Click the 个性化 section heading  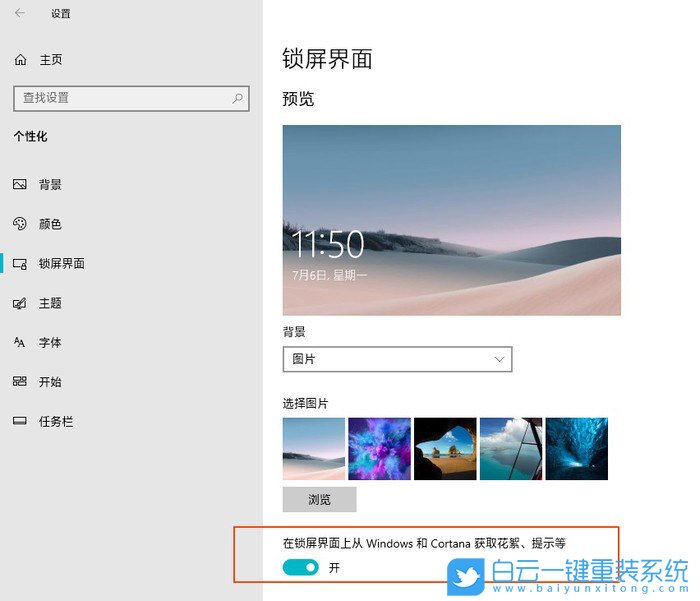(30, 136)
